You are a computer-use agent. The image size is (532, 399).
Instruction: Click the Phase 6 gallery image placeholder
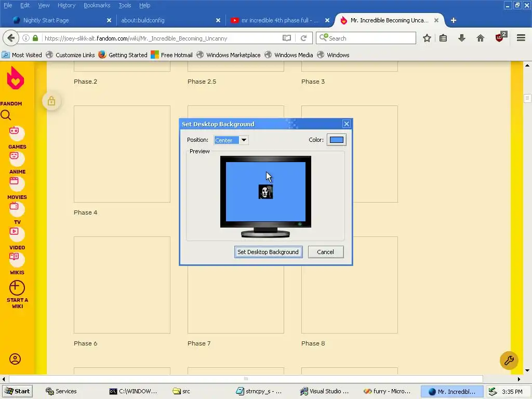point(122,285)
